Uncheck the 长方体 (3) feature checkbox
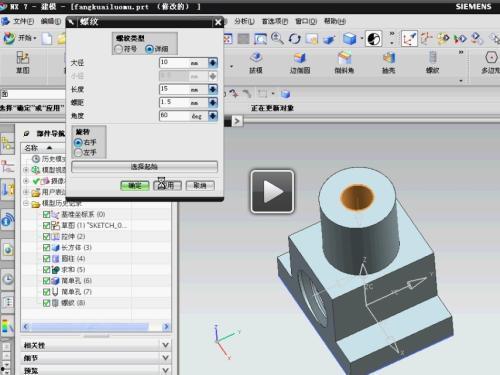 47,247
